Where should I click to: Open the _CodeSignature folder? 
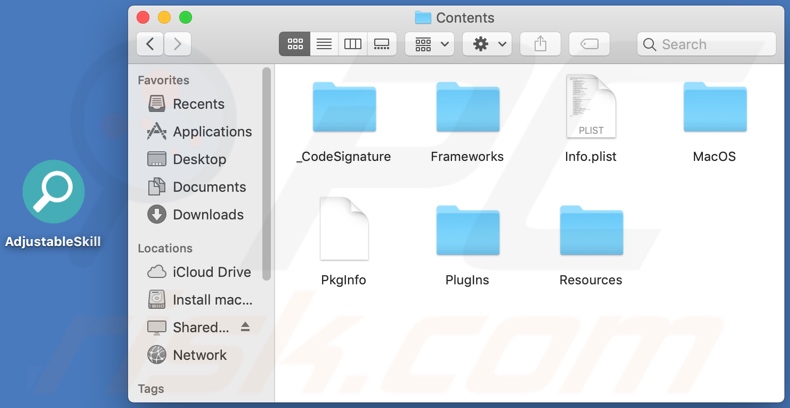click(344, 110)
